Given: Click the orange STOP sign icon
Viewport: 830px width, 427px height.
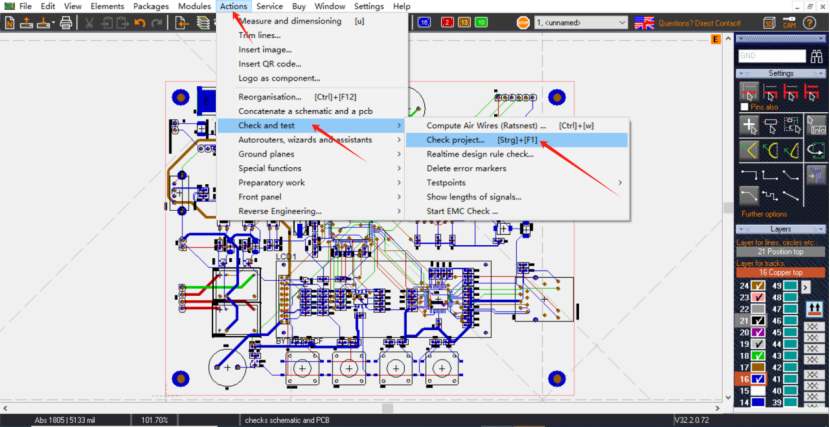Looking at the screenshot, I should point(523,23).
